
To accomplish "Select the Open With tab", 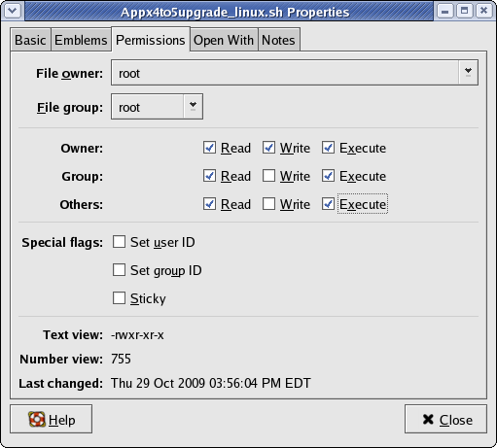I will click(x=224, y=40).
